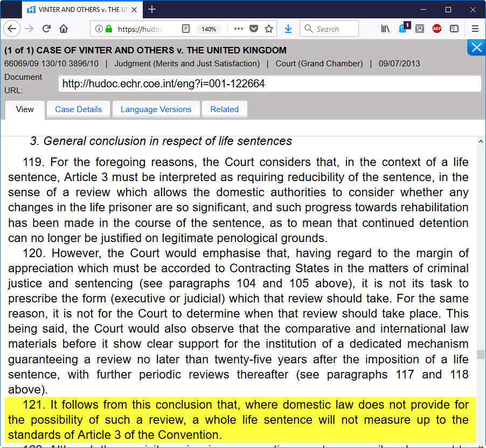Save page to Pocket
Viewport: 486px width, 448px height.
254,29
